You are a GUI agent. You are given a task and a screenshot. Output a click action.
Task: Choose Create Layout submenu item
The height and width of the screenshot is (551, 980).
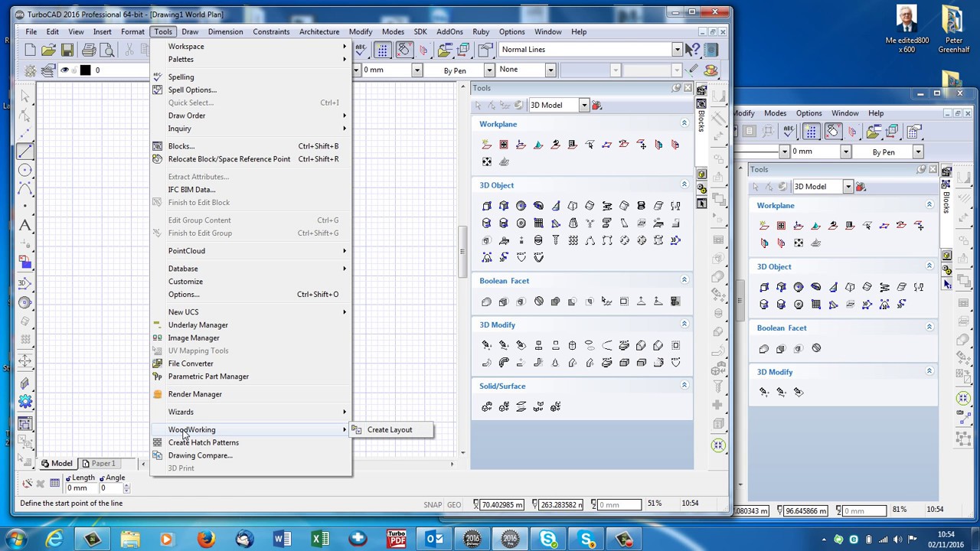click(390, 430)
